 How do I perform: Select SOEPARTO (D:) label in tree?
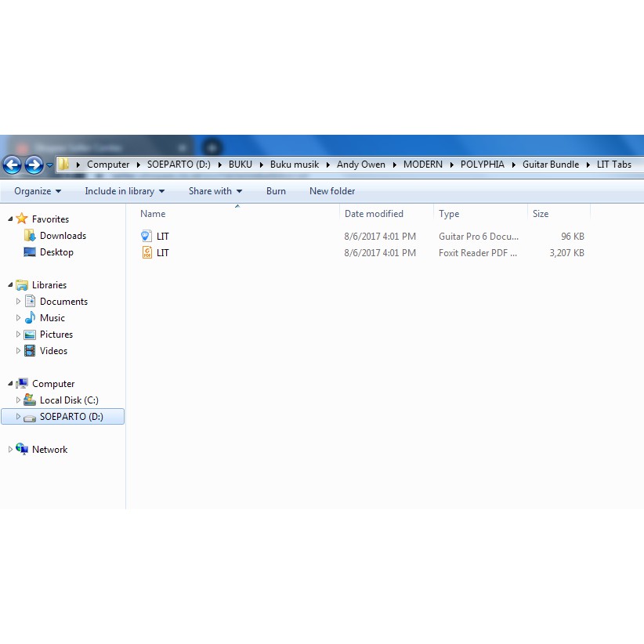click(x=71, y=416)
